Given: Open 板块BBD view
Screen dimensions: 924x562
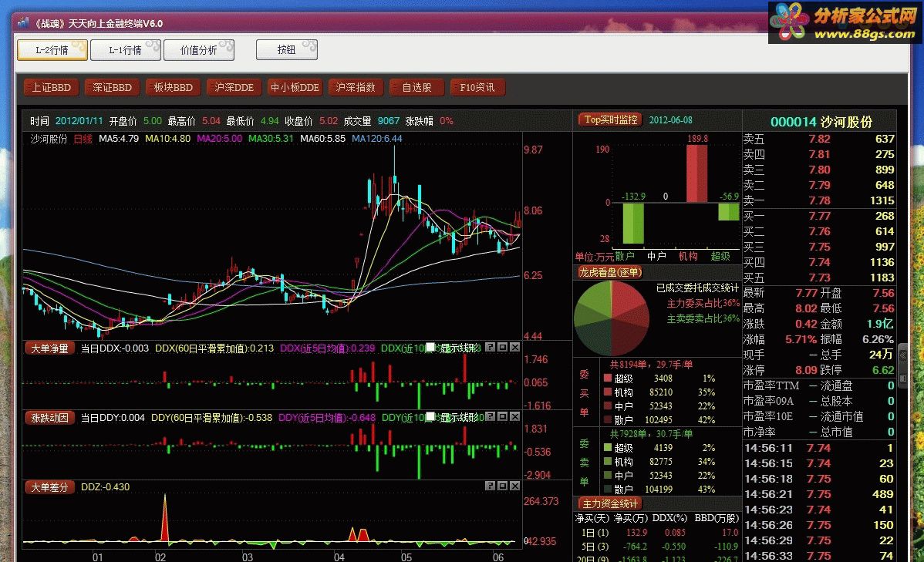Looking at the screenshot, I should pos(174,87).
